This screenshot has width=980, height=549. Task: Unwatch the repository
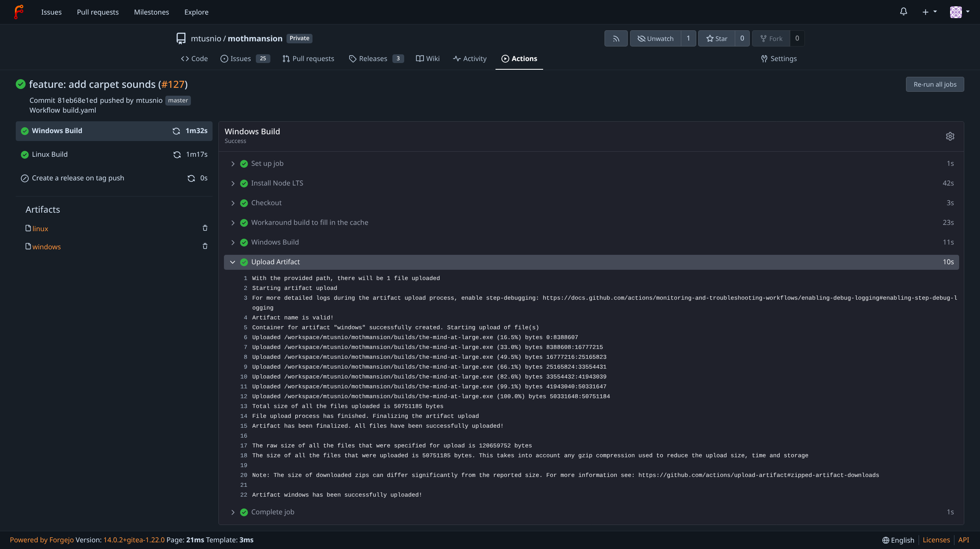point(655,39)
